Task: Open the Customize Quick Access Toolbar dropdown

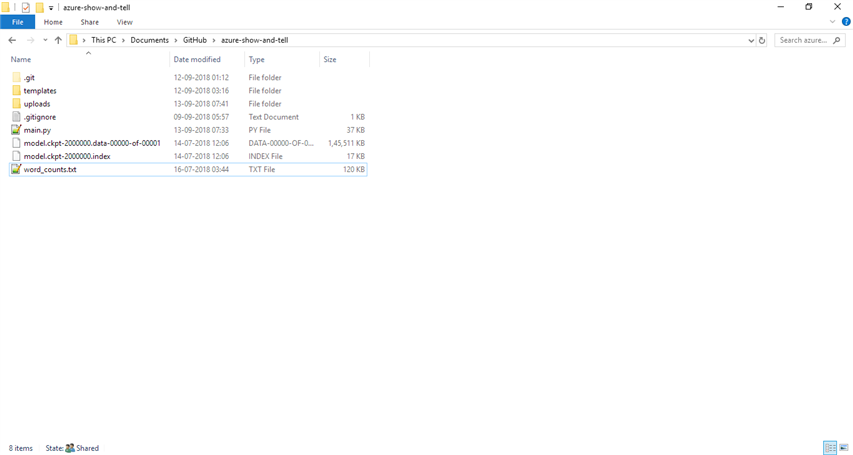Action: point(51,8)
